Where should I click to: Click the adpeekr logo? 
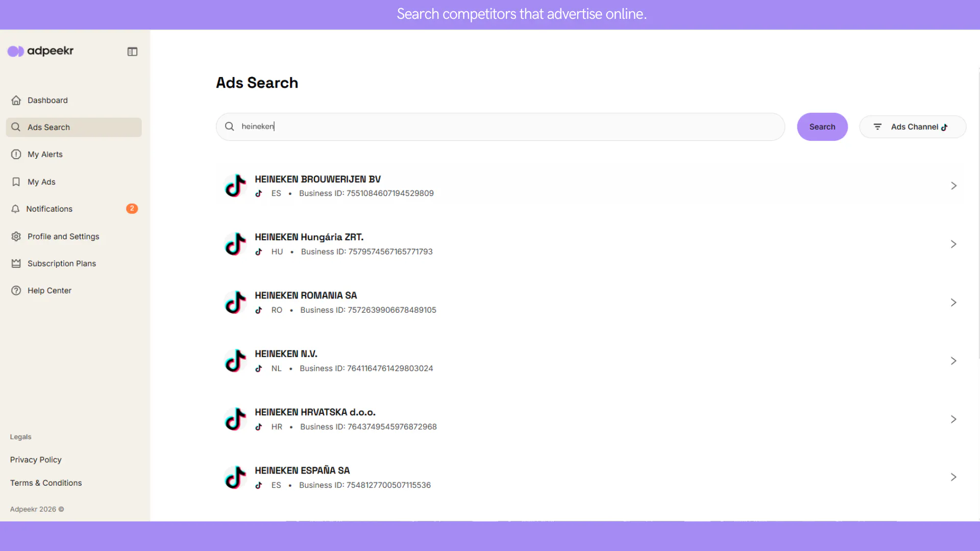click(x=40, y=51)
